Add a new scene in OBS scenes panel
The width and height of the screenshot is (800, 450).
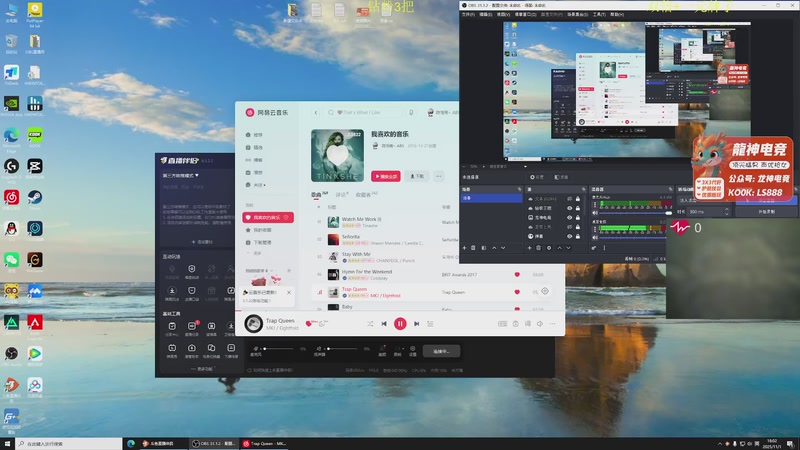pos(464,248)
